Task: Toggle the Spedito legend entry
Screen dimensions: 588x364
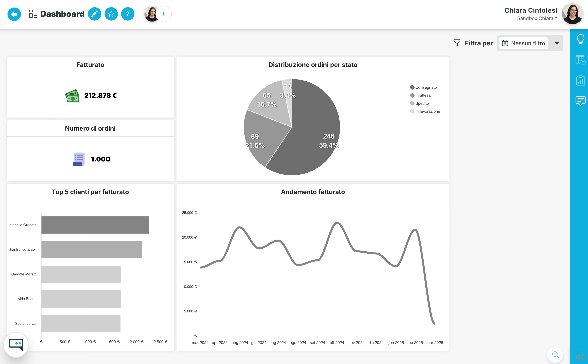Action: pos(422,103)
